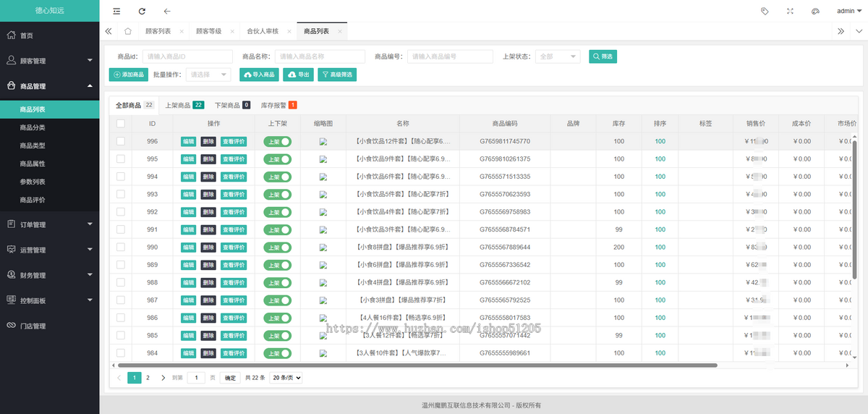The width and height of the screenshot is (868, 414).
Task: Open the 上架状态 dropdown
Action: click(x=558, y=56)
